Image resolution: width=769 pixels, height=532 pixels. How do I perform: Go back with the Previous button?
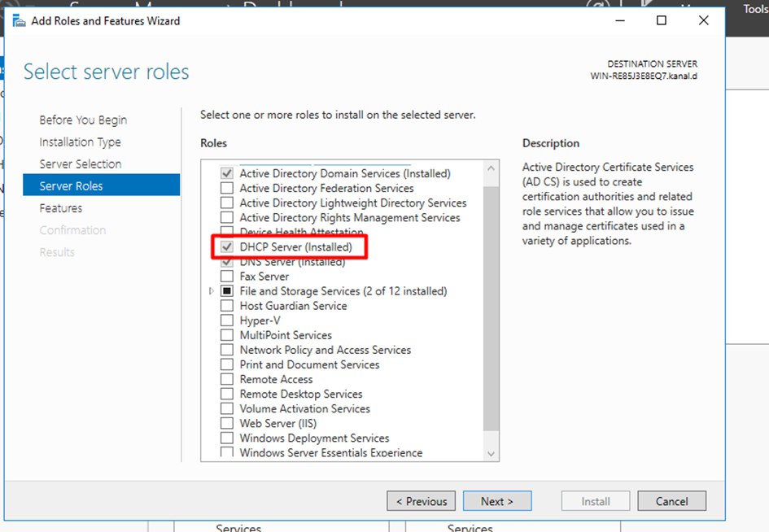click(422, 501)
